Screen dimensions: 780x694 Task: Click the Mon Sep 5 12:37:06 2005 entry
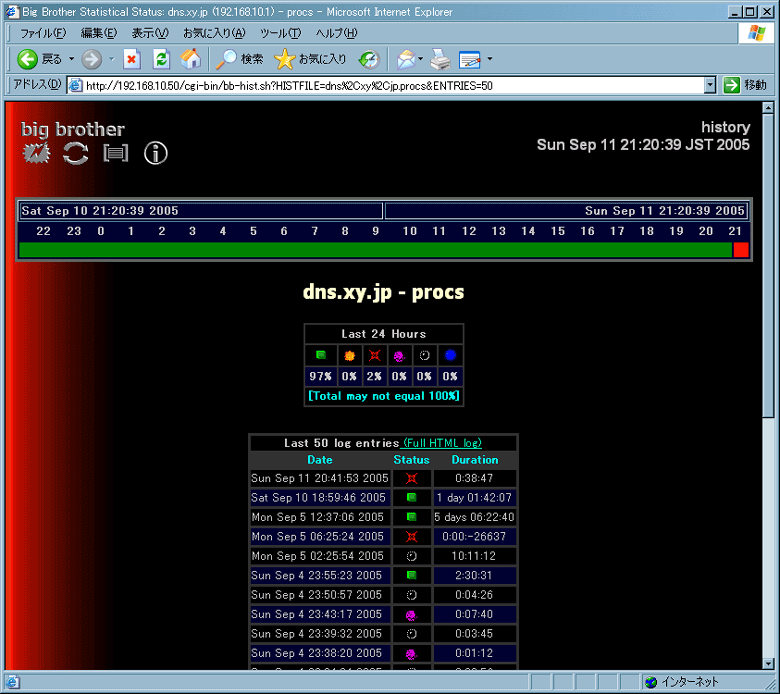tap(317, 517)
